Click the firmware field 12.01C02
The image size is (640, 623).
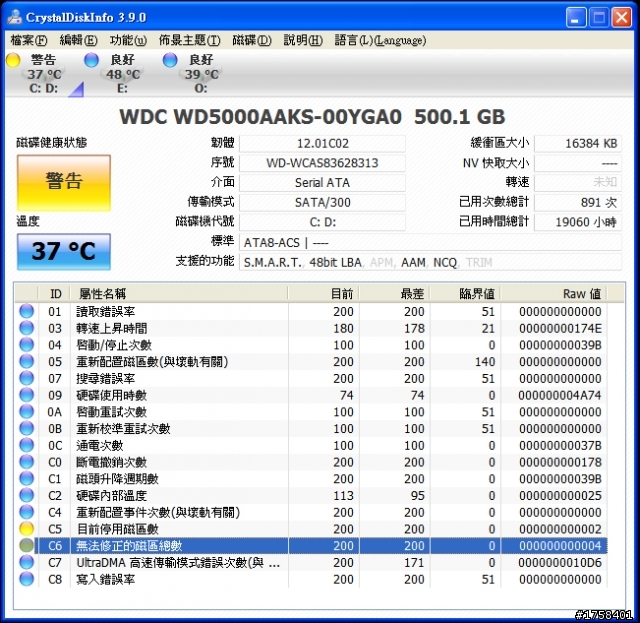click(x=322, y=143)
